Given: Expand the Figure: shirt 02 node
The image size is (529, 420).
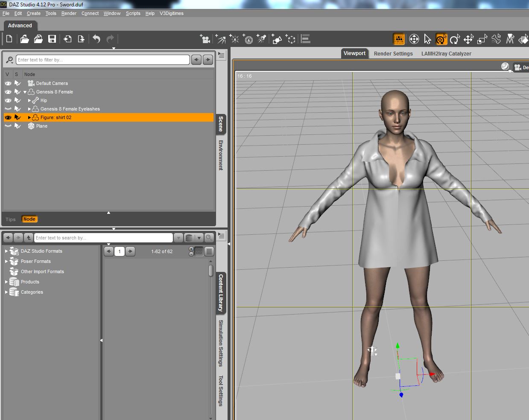Looking at the screenshot, I should pyautogui.click(x=29, y=117).
